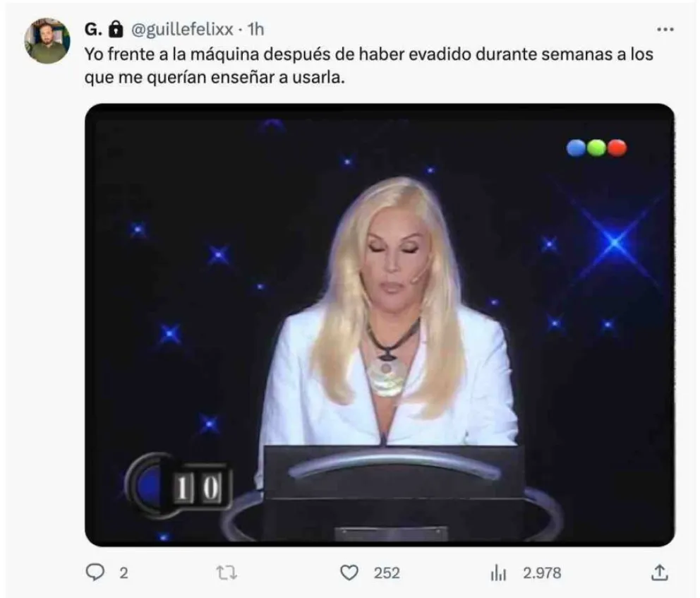Open the reply speech-bubble icon
Screen dimensions: 700x598
coord(95,572)
